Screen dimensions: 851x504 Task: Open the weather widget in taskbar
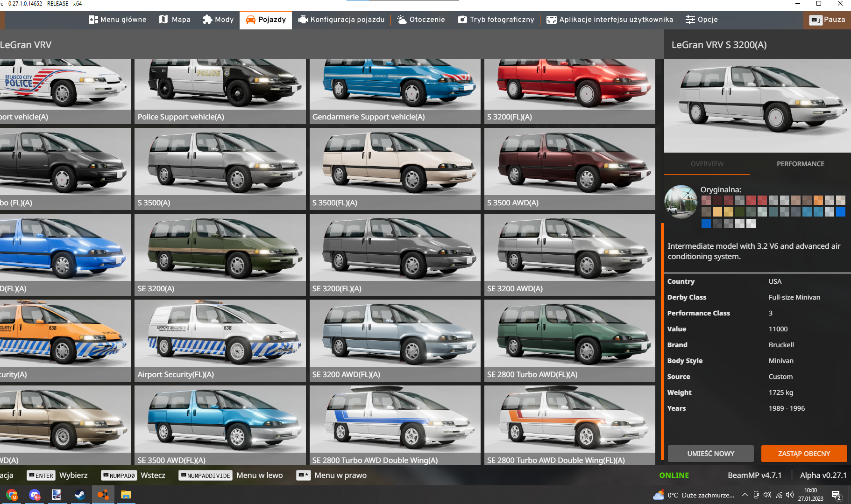pyautogui.click(x=694, y=495)
